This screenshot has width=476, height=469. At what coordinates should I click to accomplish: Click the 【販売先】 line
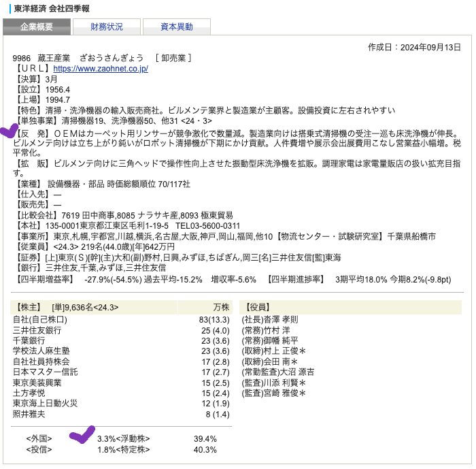[x=37, y=205]
